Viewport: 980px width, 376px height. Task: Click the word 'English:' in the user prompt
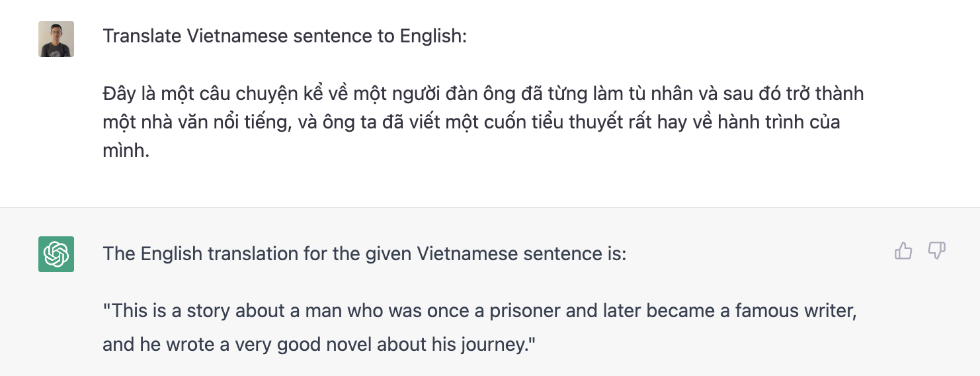pos(434,36)
